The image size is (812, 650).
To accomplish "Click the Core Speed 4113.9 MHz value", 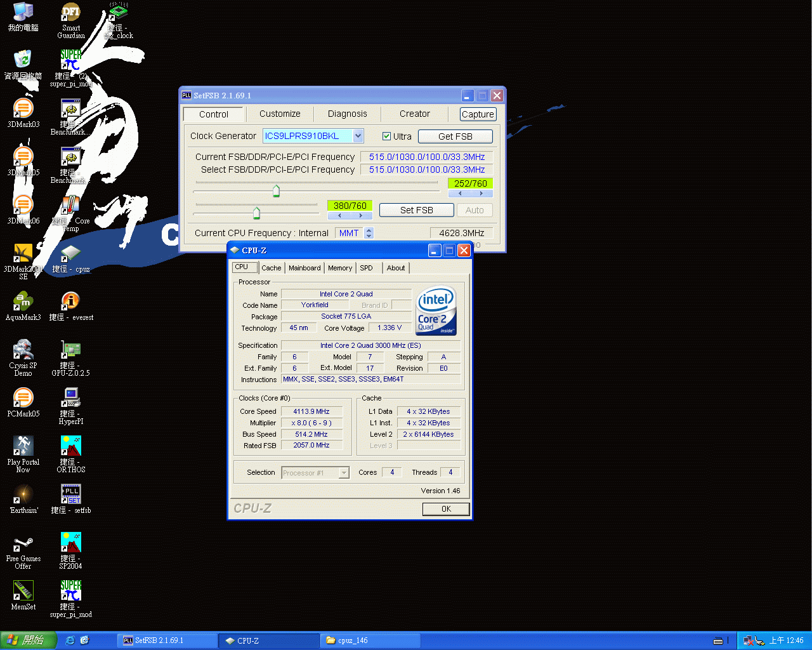I will (311, 411).
